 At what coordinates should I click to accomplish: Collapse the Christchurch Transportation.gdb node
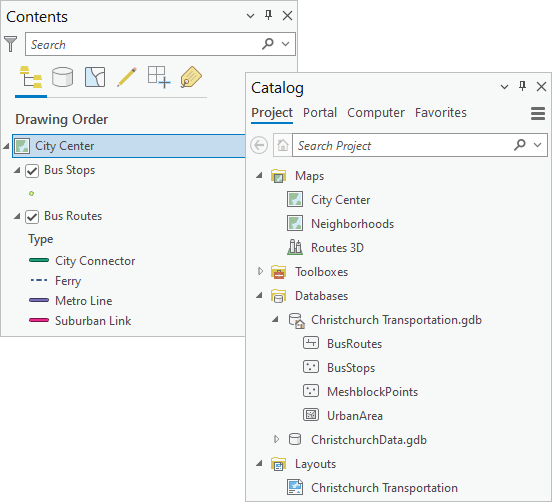tap(275, 320)
